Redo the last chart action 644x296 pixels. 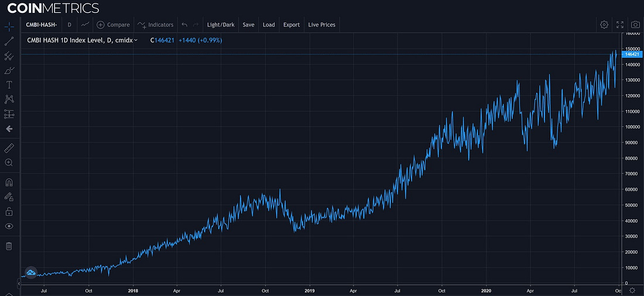pyautogui.click(x=196, y=25)
